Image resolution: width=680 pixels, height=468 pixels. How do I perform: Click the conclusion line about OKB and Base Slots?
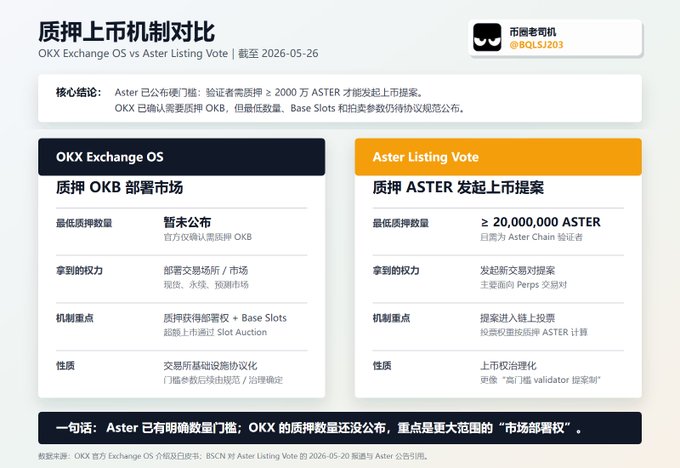(x=289, y=108)
